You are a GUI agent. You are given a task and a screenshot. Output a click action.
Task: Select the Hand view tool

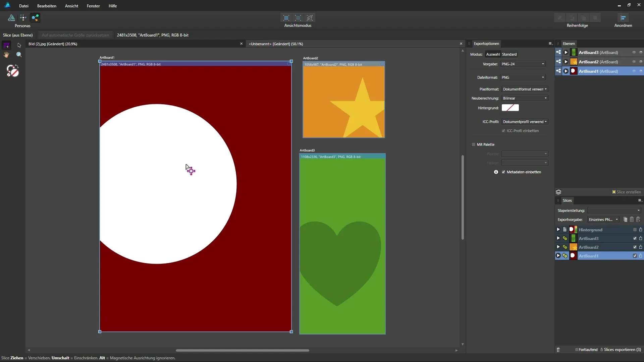pyautogui.click(x=6, y=55)
